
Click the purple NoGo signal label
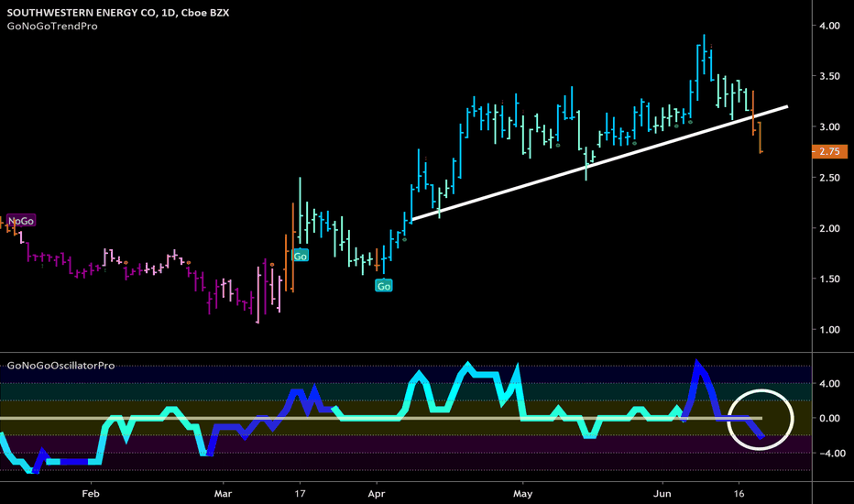click(21, 221)
